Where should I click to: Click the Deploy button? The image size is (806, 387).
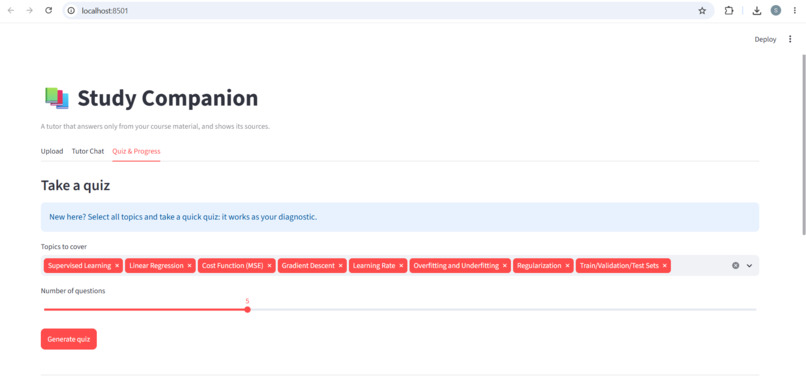(x=765, y=40)
